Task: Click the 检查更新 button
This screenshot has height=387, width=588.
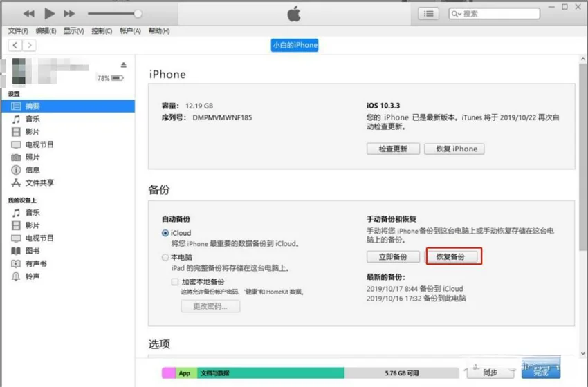Action: [x=392, y=149]
